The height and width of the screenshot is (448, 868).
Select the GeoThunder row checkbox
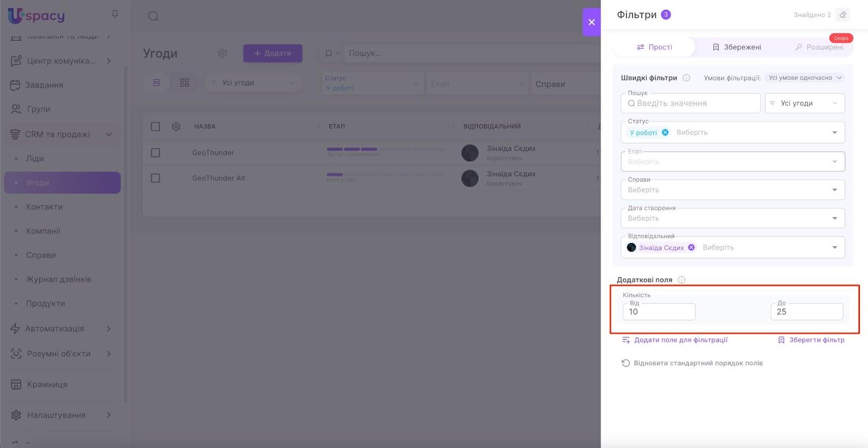[155, 153]
